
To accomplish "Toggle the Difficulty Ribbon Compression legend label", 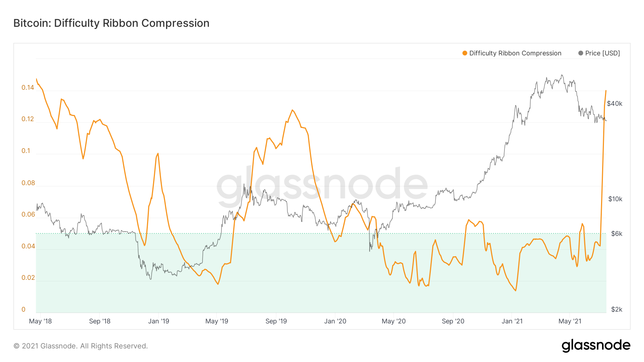I will pos(515,53).
